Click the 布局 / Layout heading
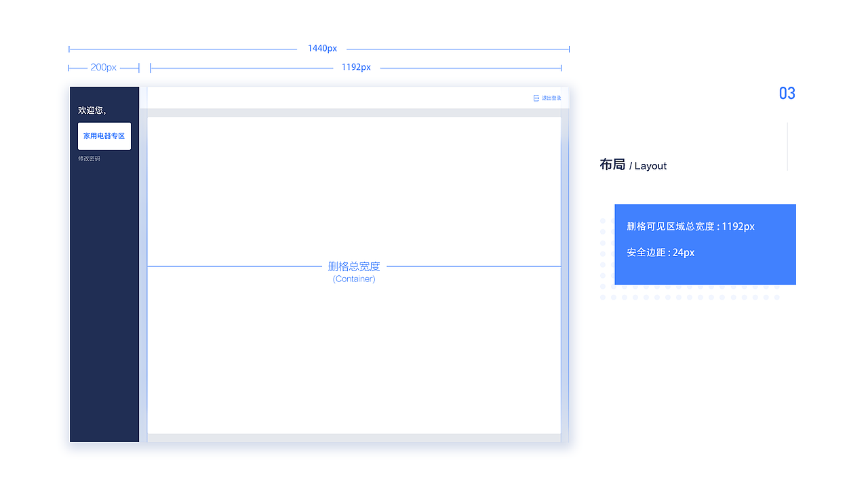The height and width of the screenshot is (488, 868). coord(633,165)
